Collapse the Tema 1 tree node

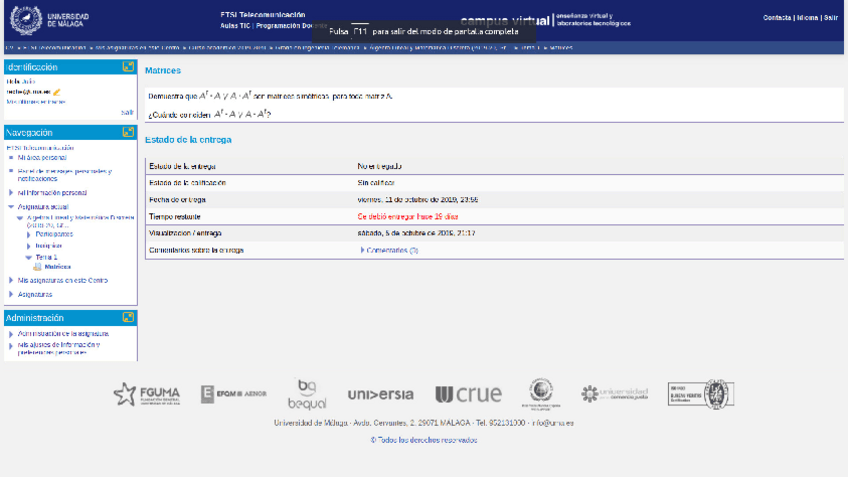click(29, 257)
